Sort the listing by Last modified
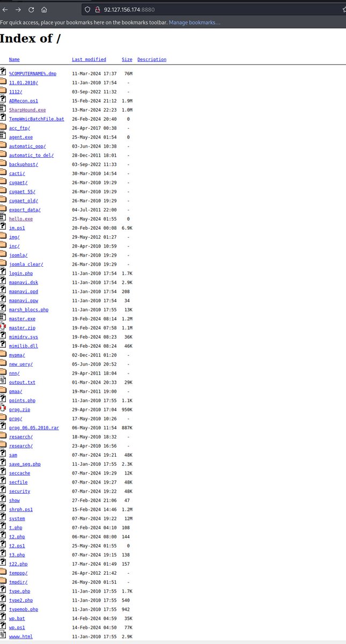346x644 pixels. pos(89,60)
